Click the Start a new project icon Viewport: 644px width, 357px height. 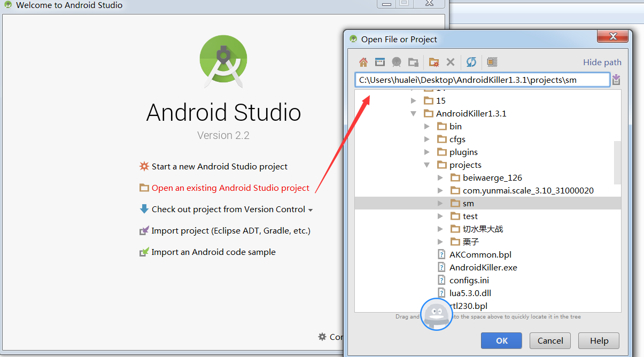[x=144, y=166]
